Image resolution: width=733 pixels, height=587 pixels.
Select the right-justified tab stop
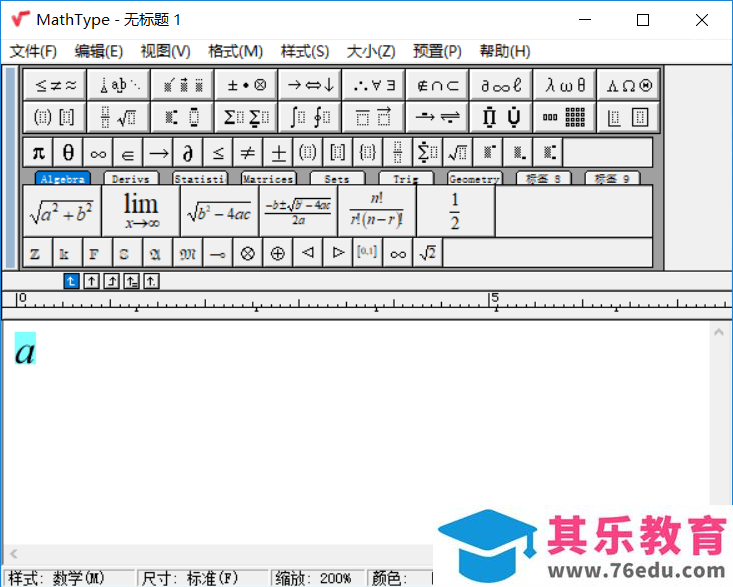tap(111, 281)
